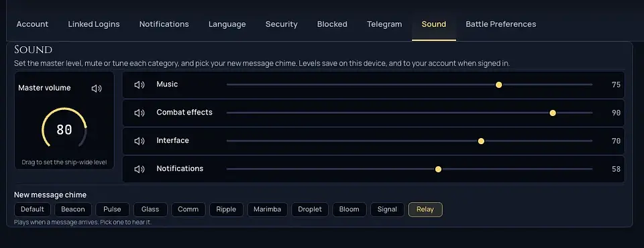Click the Music slider handle

[498, 85]
